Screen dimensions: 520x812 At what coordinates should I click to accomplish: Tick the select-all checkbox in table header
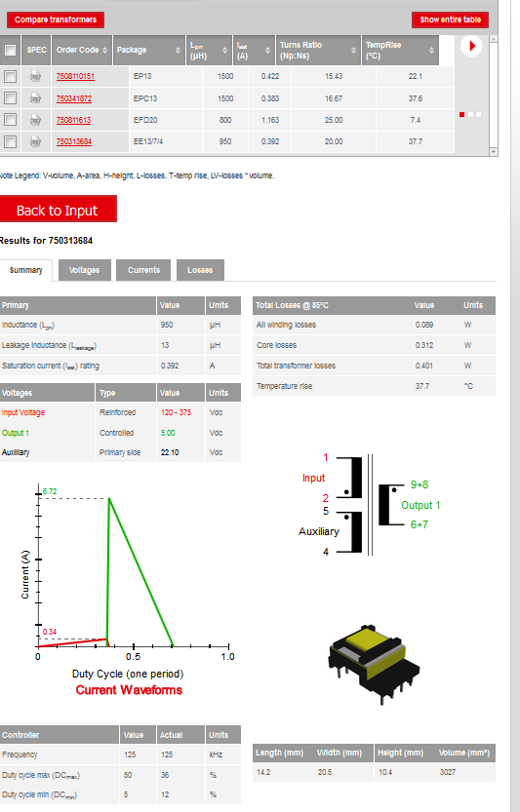pyautogui.click(x=10, y=51)
